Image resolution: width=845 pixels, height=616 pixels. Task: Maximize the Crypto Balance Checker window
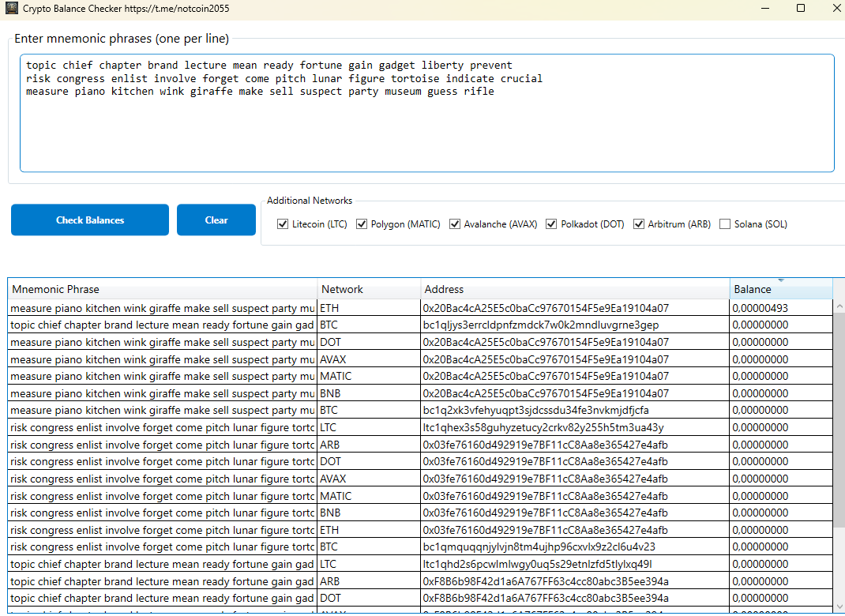pos(800,9)
